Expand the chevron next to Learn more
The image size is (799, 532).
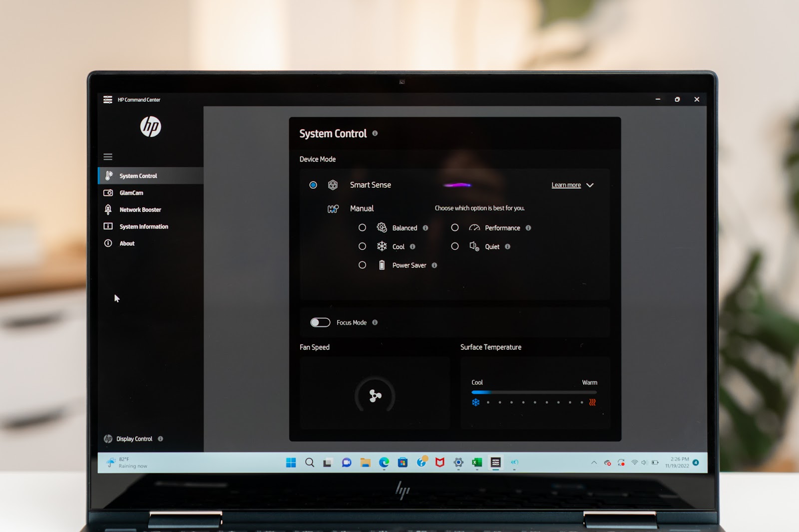pos(590,185)
